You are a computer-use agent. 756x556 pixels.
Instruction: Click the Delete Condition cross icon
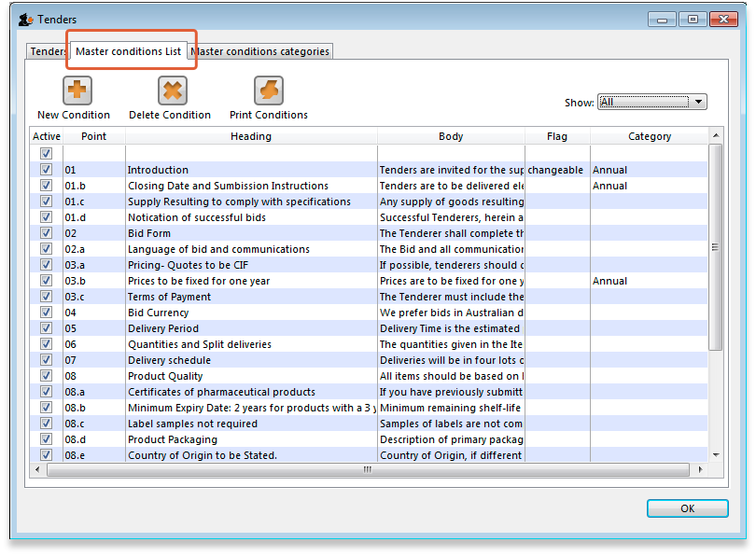[x=172, y=91]
